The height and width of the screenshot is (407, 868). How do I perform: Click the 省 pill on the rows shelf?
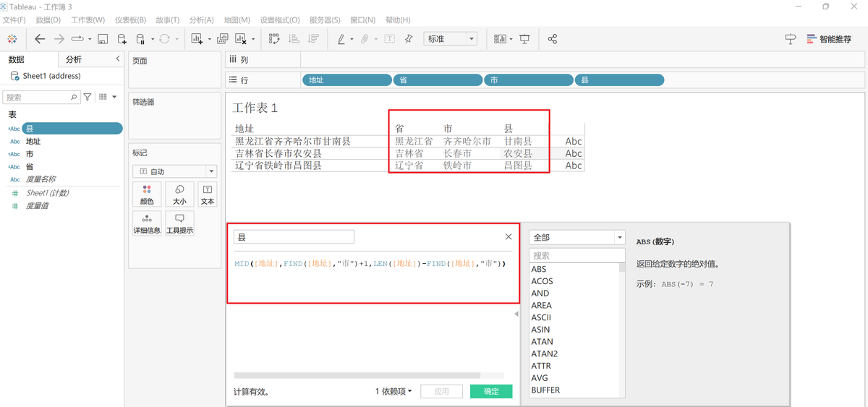438,80
